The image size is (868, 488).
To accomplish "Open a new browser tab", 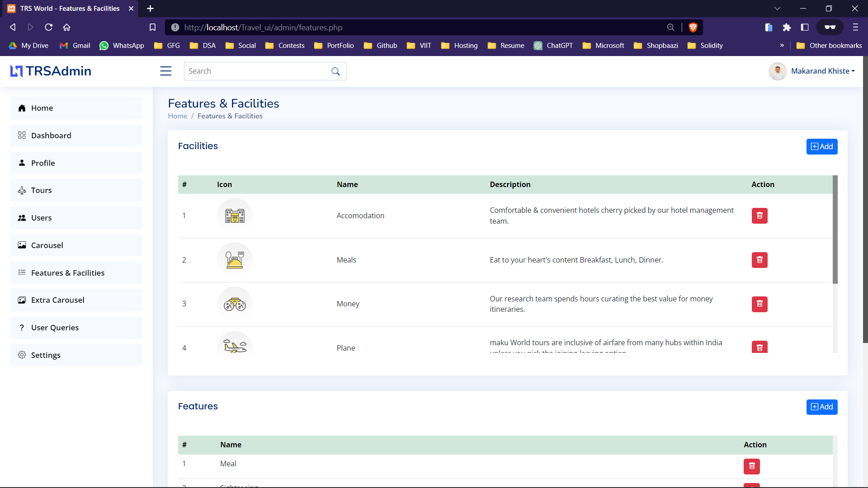I will coord(150,9).
